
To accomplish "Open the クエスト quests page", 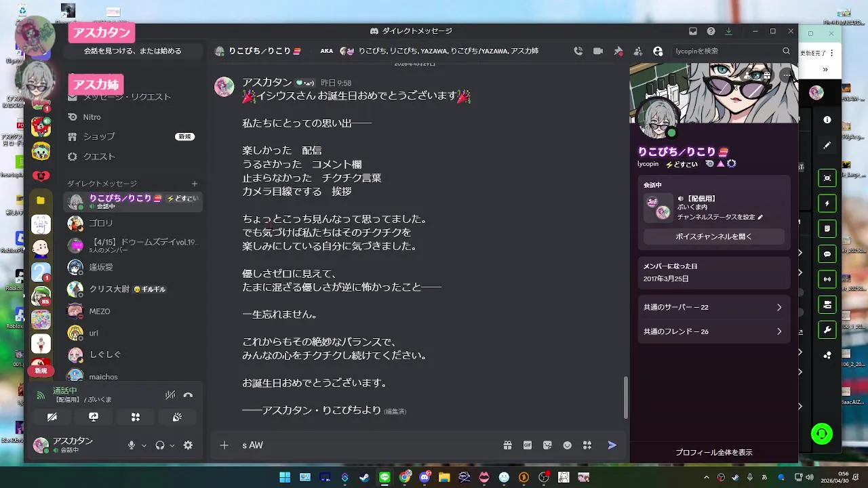I will (133, 157).
